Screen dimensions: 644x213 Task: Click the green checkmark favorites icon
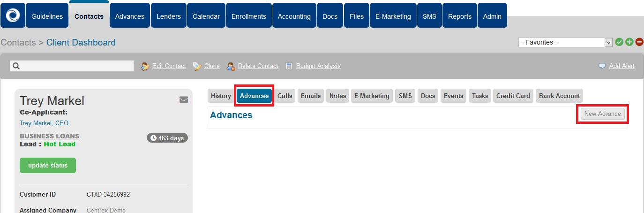[619, 42]
